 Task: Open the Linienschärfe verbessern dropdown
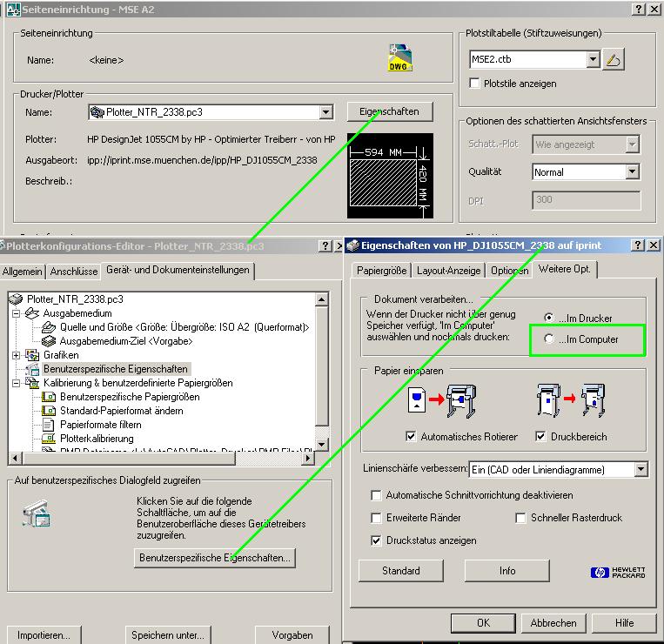(641, 470)
